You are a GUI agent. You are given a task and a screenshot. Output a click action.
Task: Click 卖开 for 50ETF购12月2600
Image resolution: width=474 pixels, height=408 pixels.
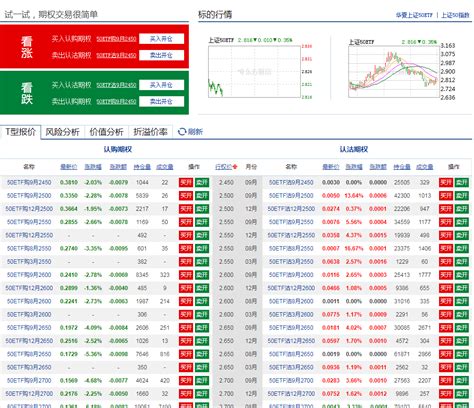[x=202, y=288]
